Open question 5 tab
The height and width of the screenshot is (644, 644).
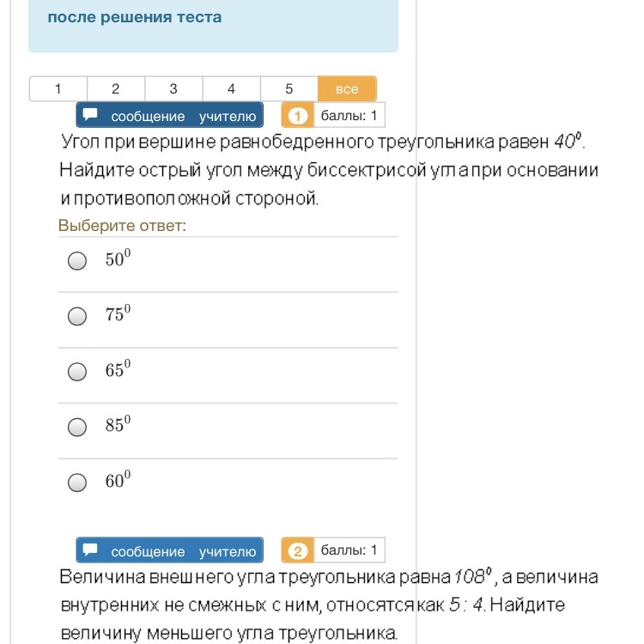289,88
